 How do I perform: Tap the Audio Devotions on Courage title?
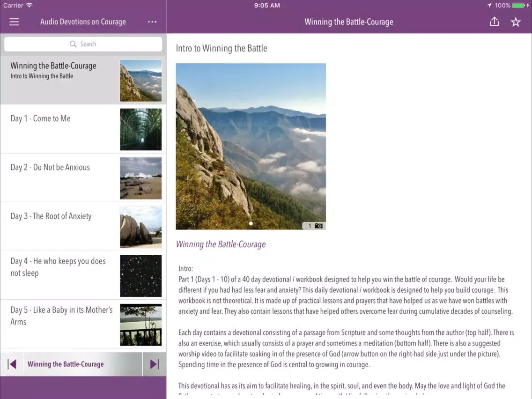[x=83, y=22]
